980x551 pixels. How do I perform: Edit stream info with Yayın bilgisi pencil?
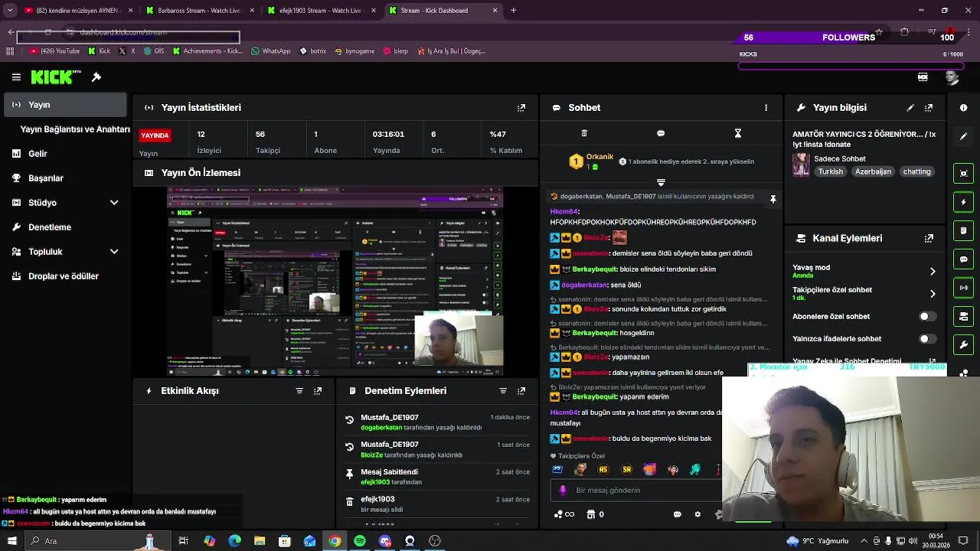pos(910,108)
